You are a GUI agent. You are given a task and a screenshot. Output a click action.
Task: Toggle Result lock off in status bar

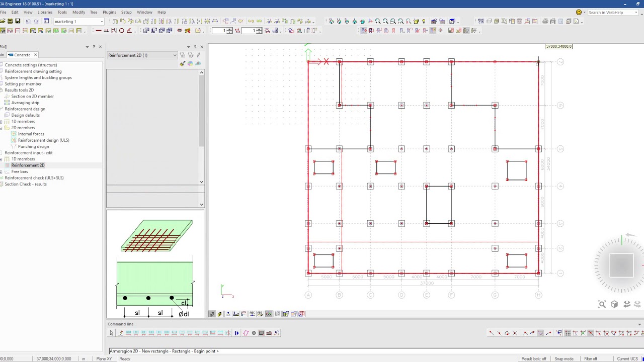(x=534, y=359)
